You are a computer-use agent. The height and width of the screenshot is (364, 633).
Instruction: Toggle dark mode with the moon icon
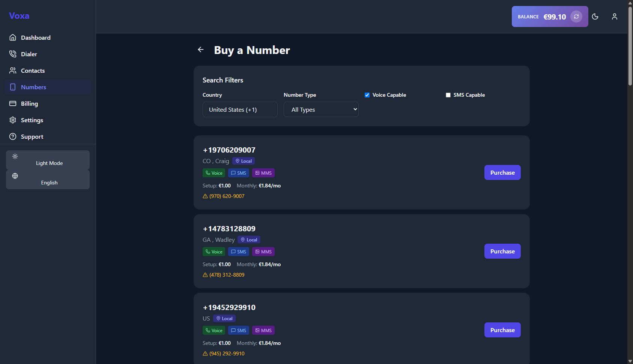point(595,16)
